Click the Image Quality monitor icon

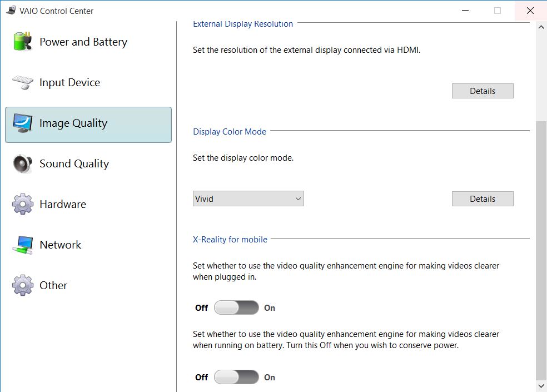click(23, 123)
